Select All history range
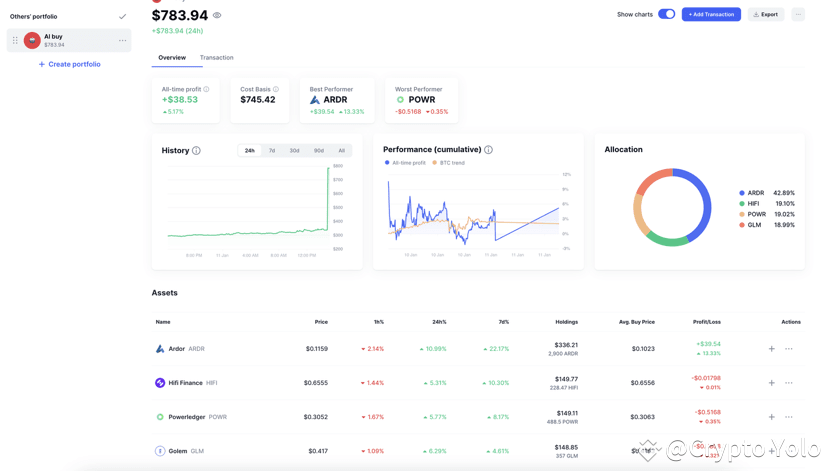Image resolution: width=829 pixels, height=471 pixels. coord(342,151)
